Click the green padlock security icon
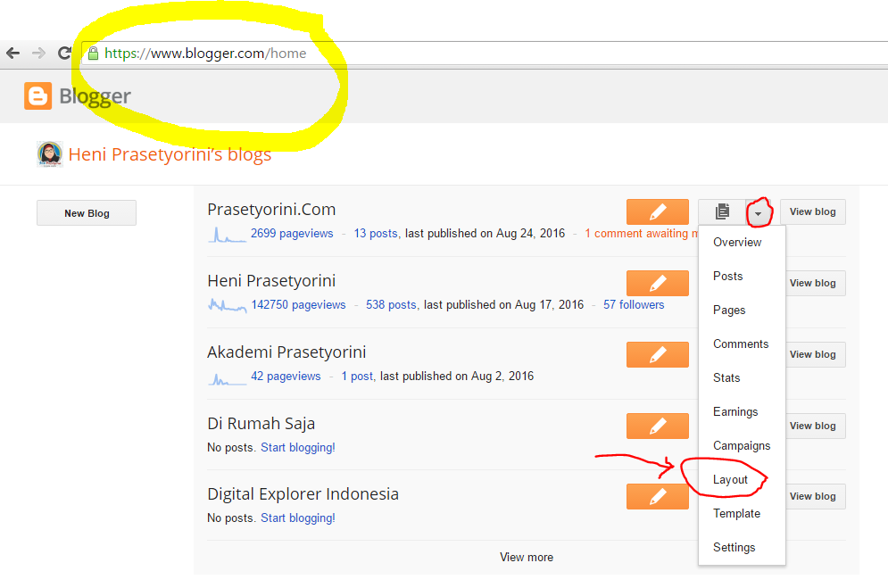The height and width of the screenshot is (588, 888). tap(93, 54)
